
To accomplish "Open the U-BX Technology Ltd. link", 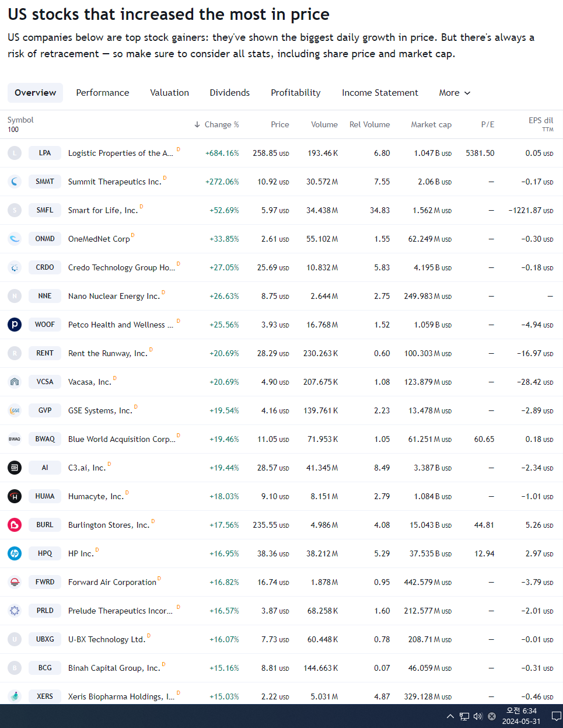I will (107, 639).
